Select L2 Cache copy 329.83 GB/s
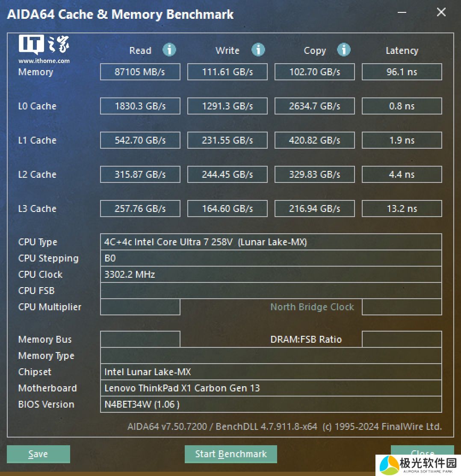461x476 pixels. [314, 174]
